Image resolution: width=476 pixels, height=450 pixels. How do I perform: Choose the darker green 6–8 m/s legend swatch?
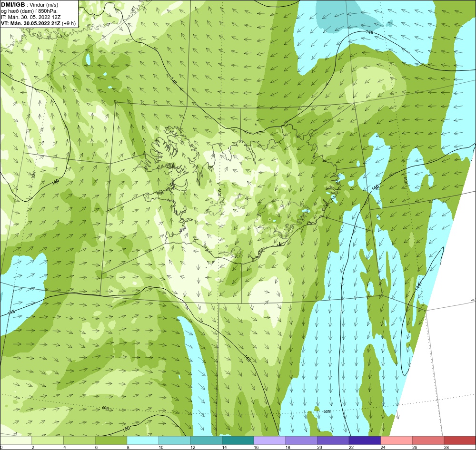coord(111,440)
